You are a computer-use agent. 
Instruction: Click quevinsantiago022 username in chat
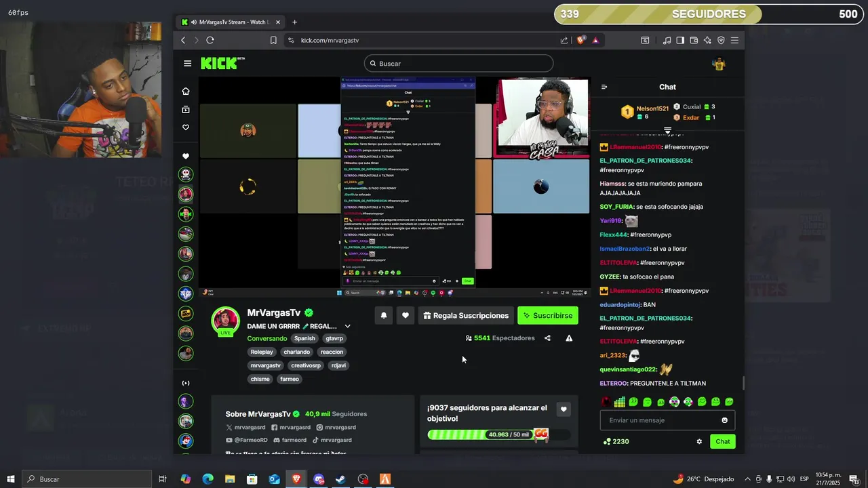coord(629,369)
